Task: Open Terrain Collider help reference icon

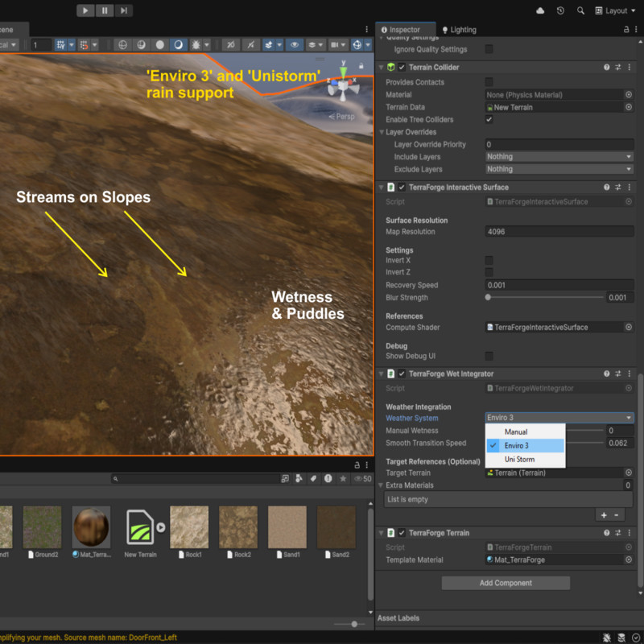Action: click(606, 67)
